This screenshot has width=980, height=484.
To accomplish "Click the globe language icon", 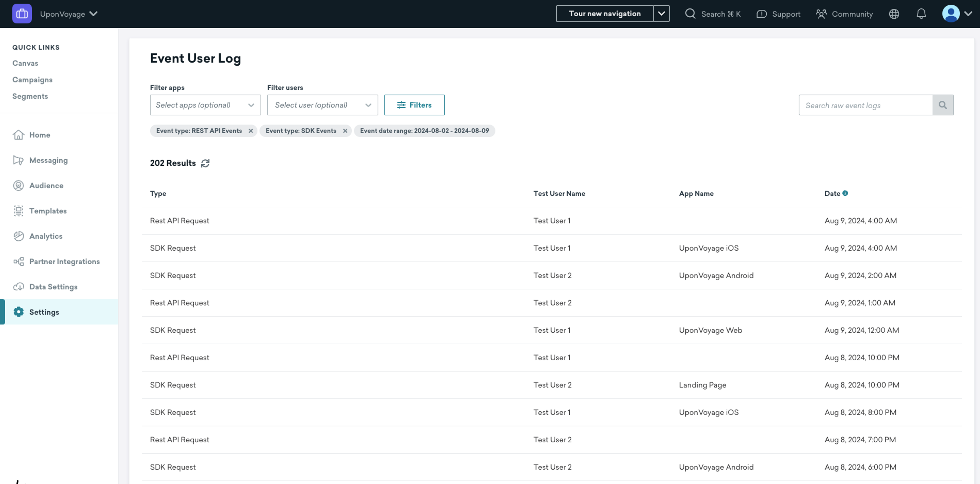I will [x=894, y=14].
